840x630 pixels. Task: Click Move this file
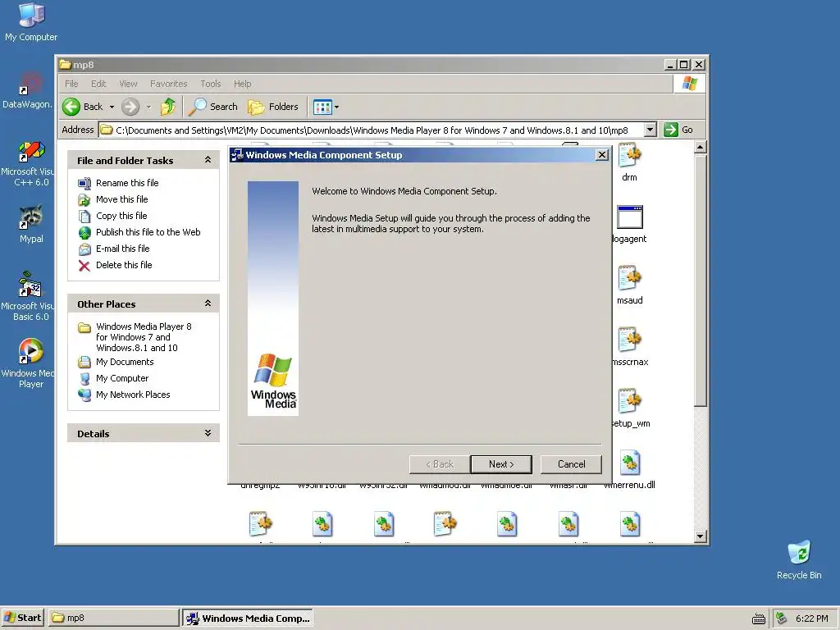coord(121,199)
